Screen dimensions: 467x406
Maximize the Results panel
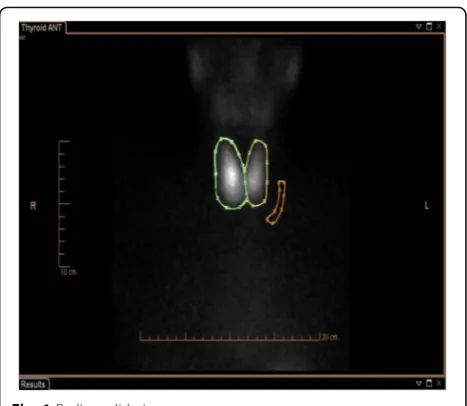click(x=429, y=383)
